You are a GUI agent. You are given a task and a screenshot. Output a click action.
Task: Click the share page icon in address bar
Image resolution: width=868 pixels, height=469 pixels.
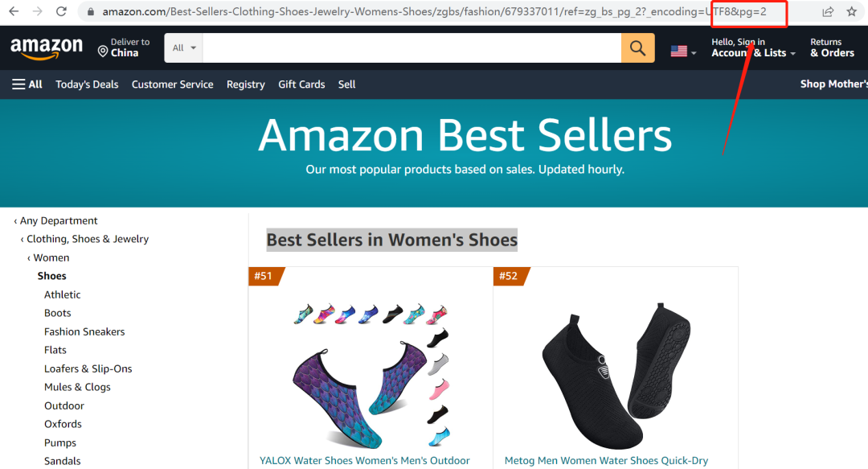coord(828,12)
